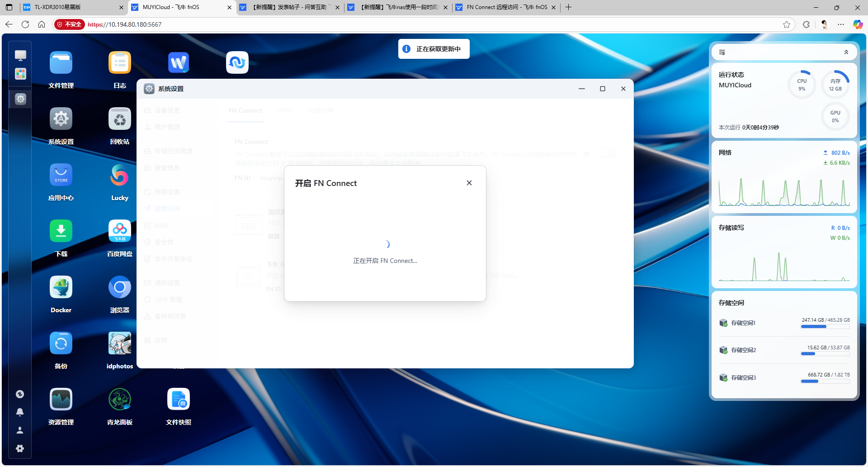Click the CPU usage gauge

pos(802,85)
